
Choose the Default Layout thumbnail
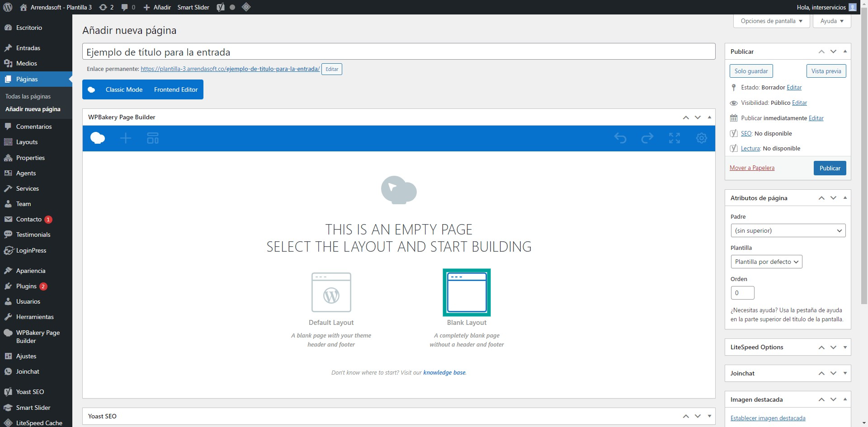(x=331, y=292)
